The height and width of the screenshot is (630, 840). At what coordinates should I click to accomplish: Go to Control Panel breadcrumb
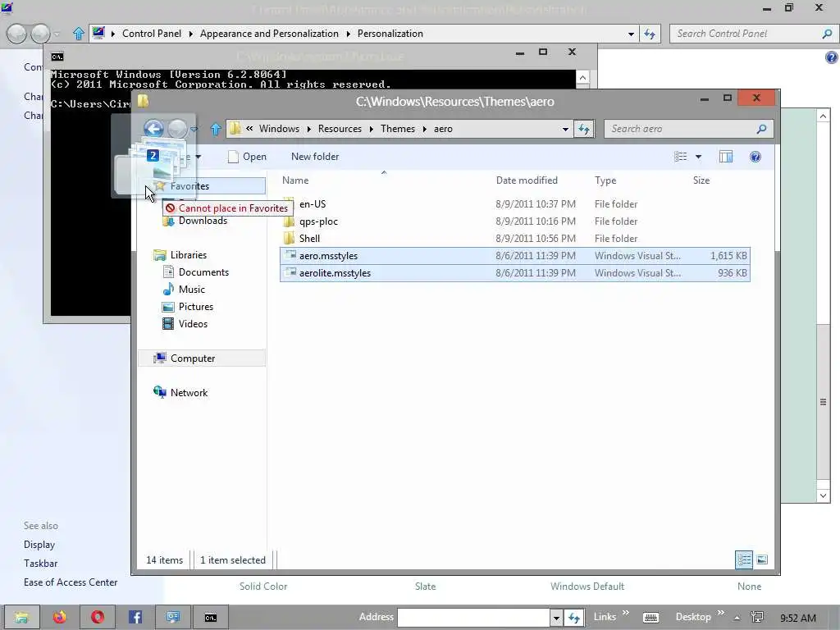point(152,34)
